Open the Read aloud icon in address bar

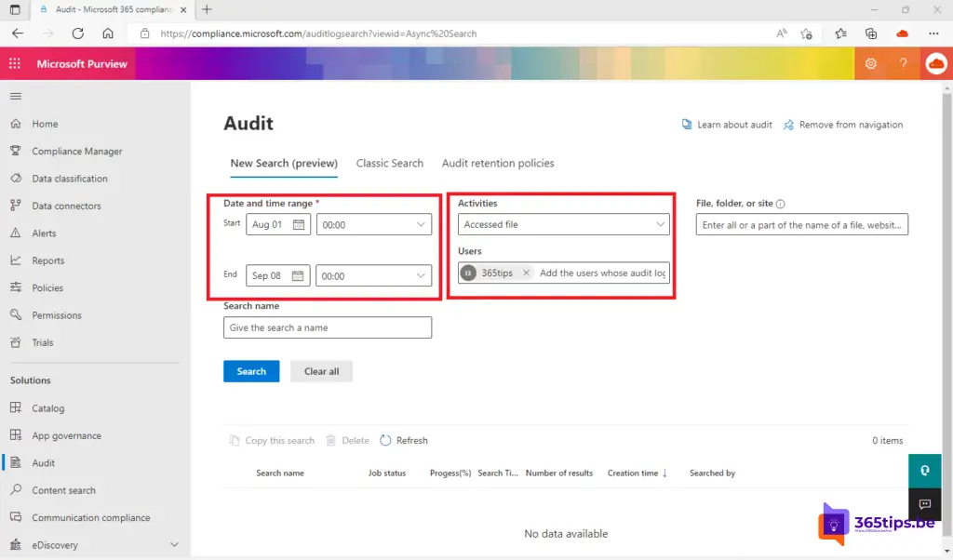[781, 33]
